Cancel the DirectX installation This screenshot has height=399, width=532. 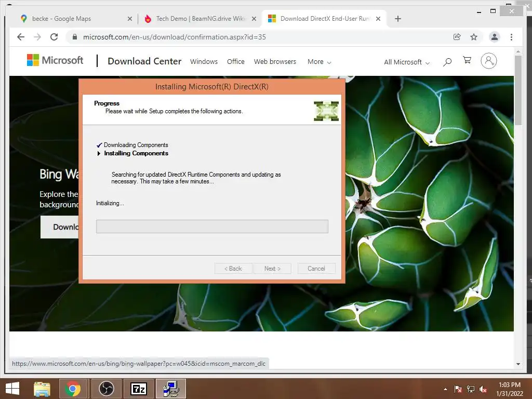pyautogui.click(x=316, y=269)
